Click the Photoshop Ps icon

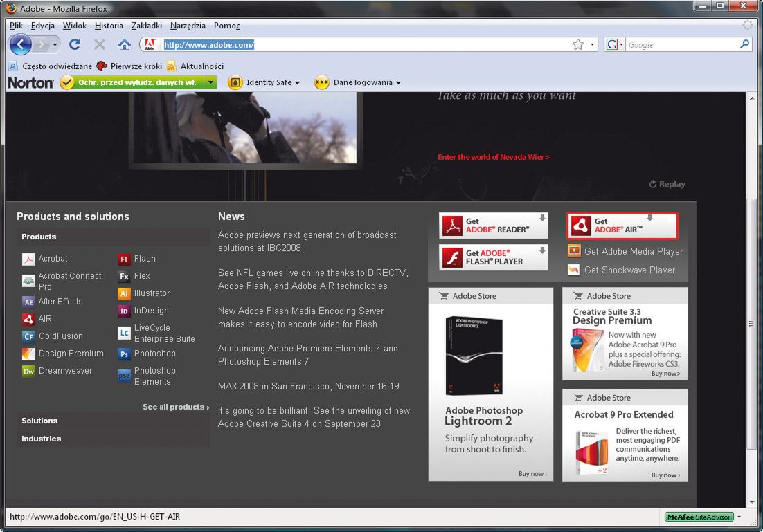(124, 354)
